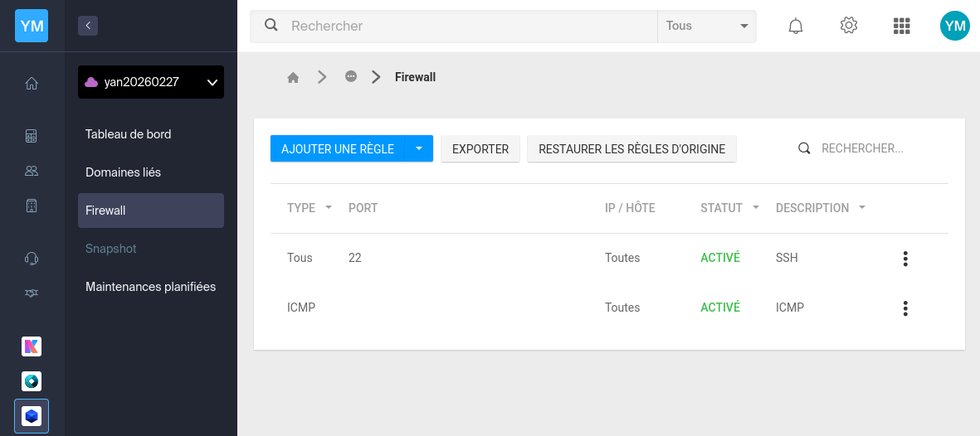Open the YM user avatar menu
The width and height of the screenshot is (980, 436).
(x=954, y=26)
